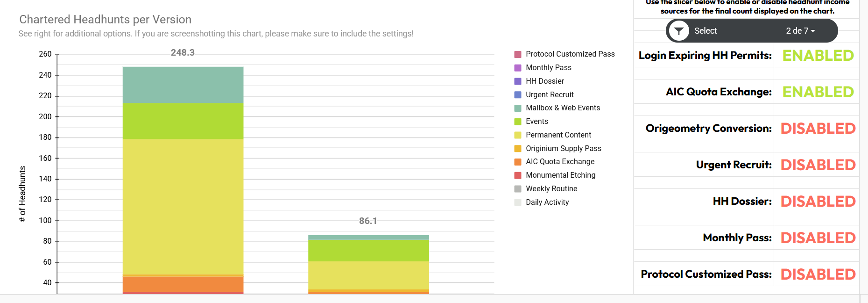
Task: Click DISABLED status for HH Dossier
Action: (x=818, y=202)
